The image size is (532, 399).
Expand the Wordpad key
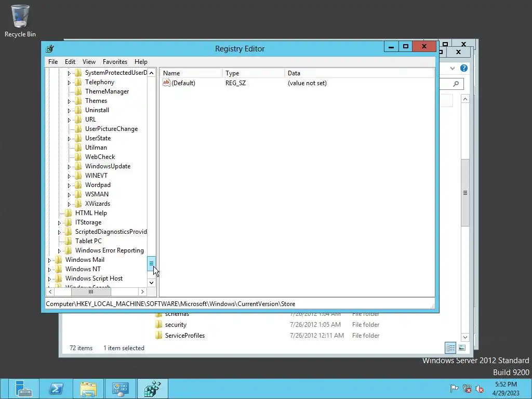click(69, 185)
